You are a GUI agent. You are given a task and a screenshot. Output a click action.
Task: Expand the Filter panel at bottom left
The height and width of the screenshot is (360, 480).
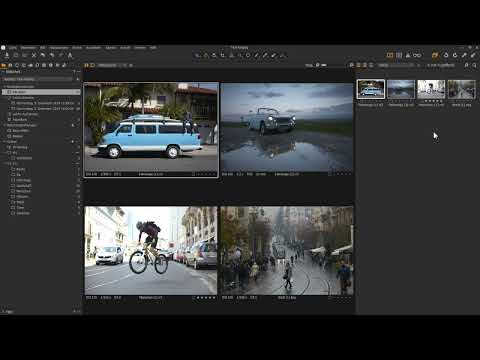[x=3, y=311]
